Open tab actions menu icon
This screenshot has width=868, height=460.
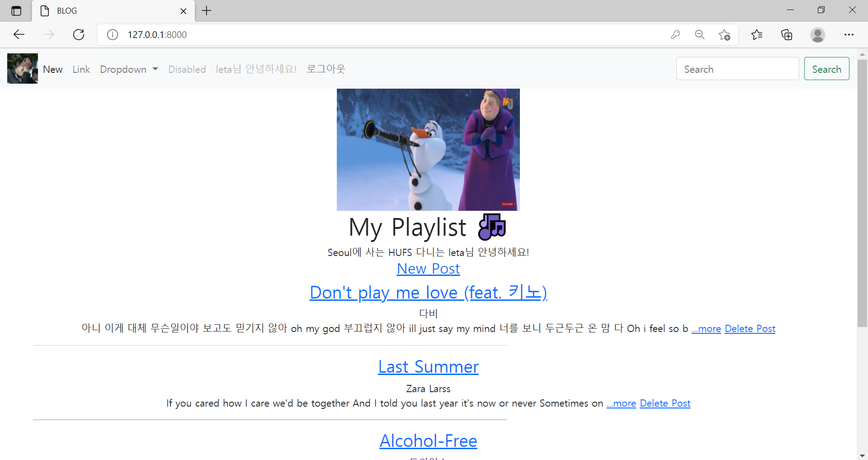pos(16,11)
